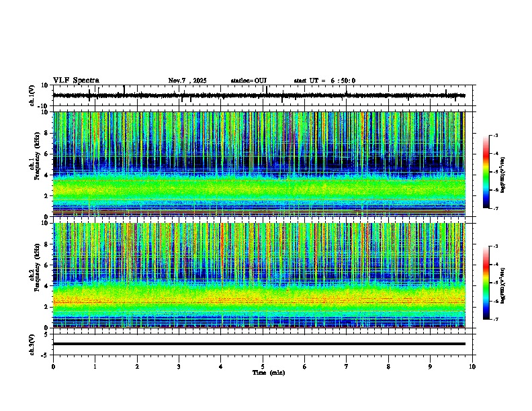Click the ch.2 spectrogram color scale bar
The image size is (532, 411).
[x=486, y=283]
